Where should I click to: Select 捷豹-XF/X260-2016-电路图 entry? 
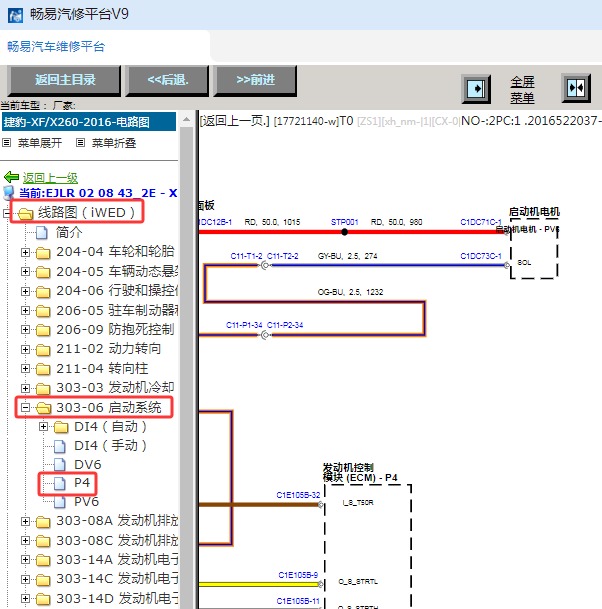[89, 122]
